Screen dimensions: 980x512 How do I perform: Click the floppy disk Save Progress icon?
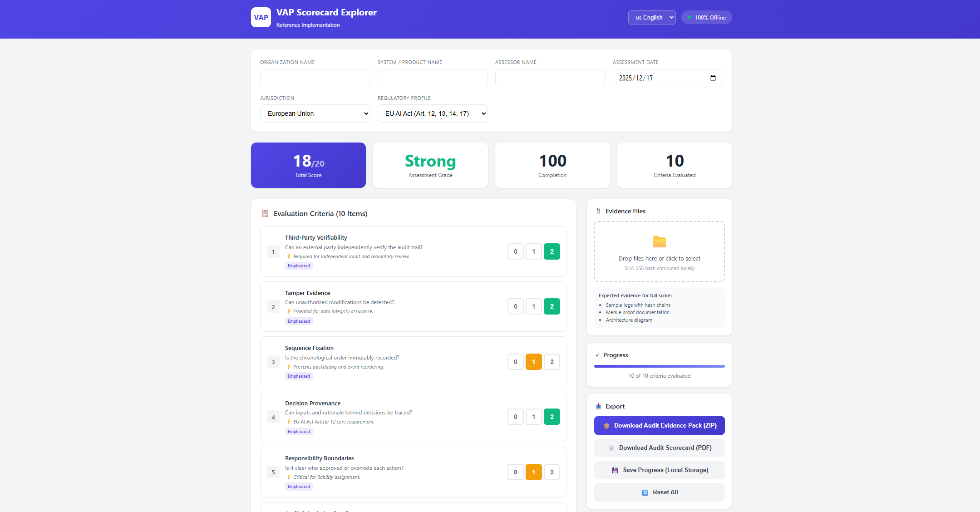(x=615, y=470)
